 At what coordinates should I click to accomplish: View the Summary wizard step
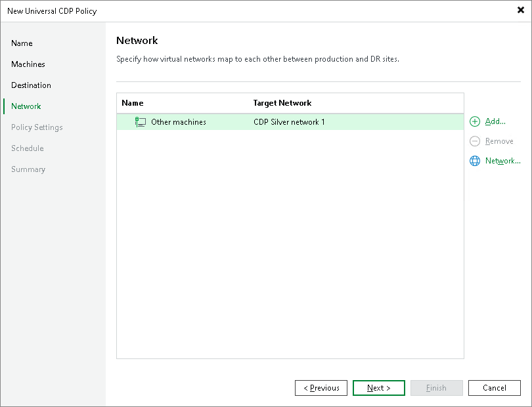28,169
